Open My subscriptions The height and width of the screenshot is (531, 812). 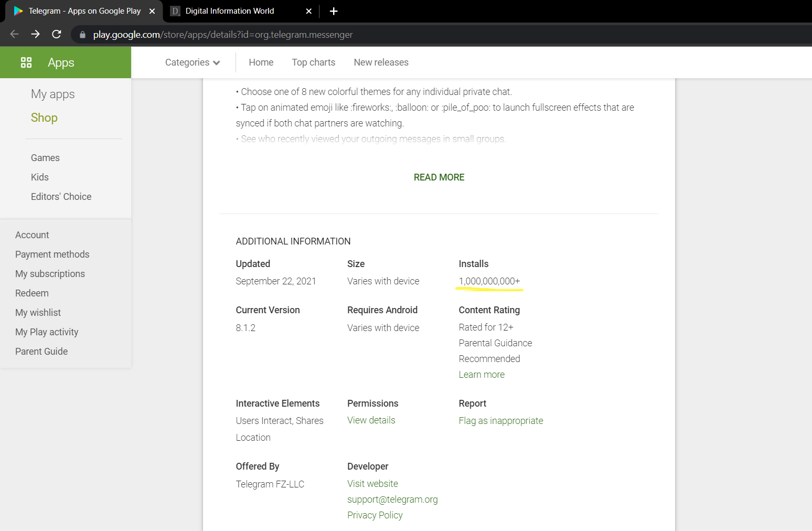coord(50,274)
